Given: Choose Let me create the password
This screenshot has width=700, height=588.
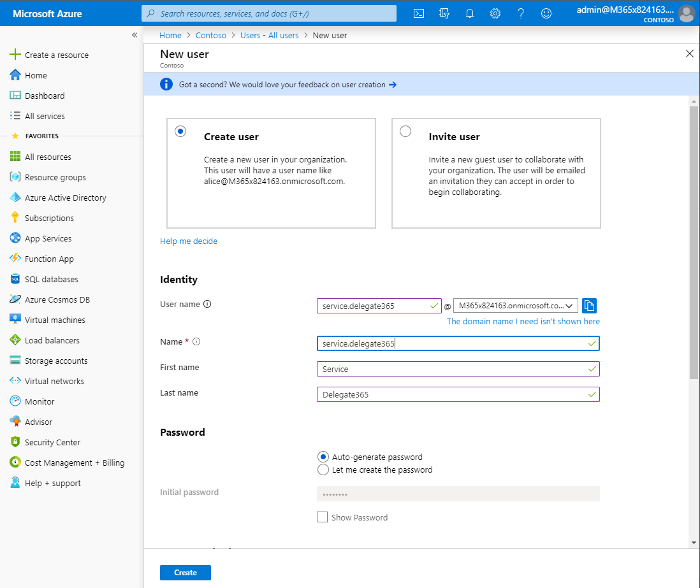Looking at the screenshot, I should pos(323,470).
